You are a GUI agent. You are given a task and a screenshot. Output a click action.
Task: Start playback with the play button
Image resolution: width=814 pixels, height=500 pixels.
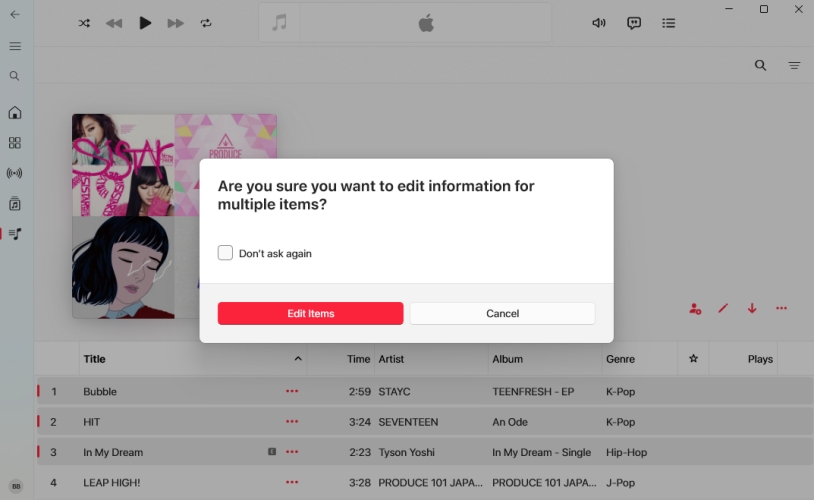(x=145, y=23)
